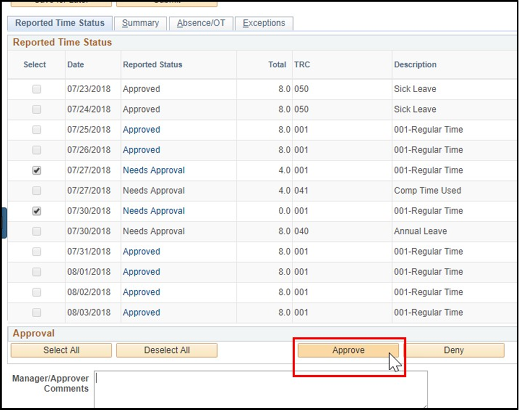Open the Needs Approval link for 07/27/2018
Screen dimensions: 523x420
click(x=154, y=170)
